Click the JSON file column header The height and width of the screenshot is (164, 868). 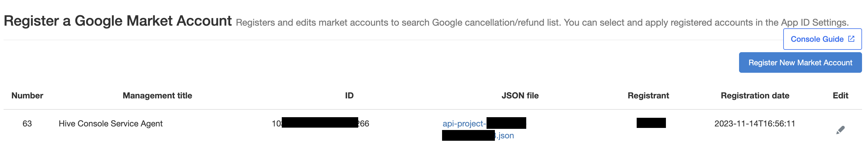(520, 96)
